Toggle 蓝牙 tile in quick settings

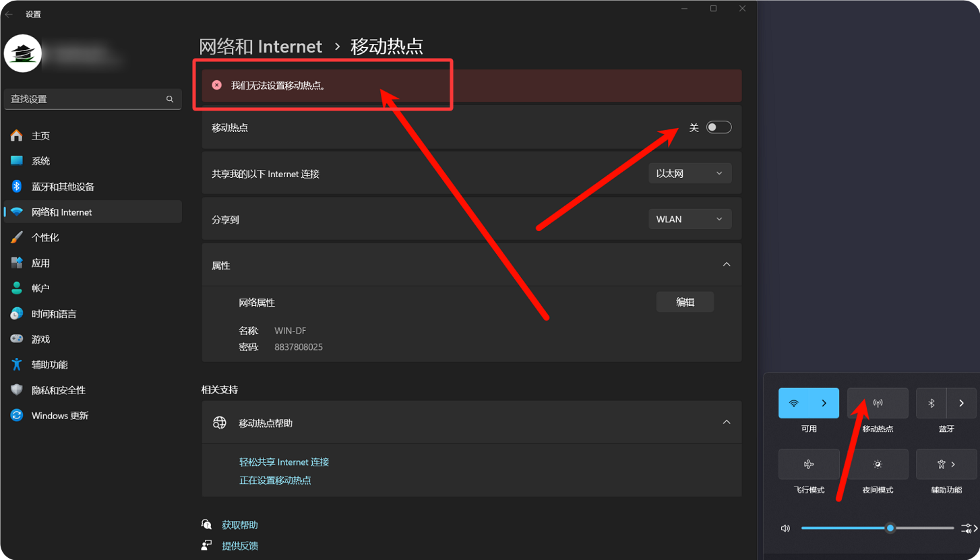931,403
